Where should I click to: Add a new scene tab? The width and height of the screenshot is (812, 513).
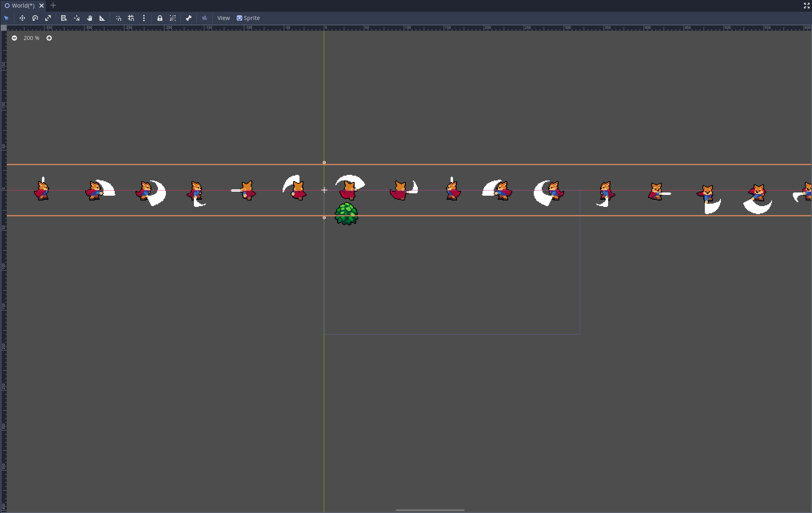(53, 6)
